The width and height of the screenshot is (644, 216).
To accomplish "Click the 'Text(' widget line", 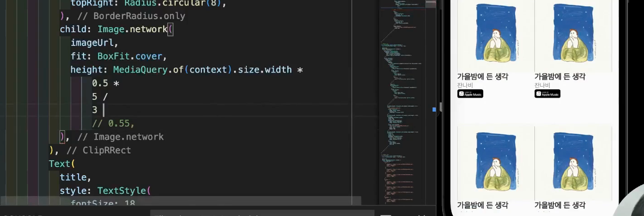I will click(62, 164).
